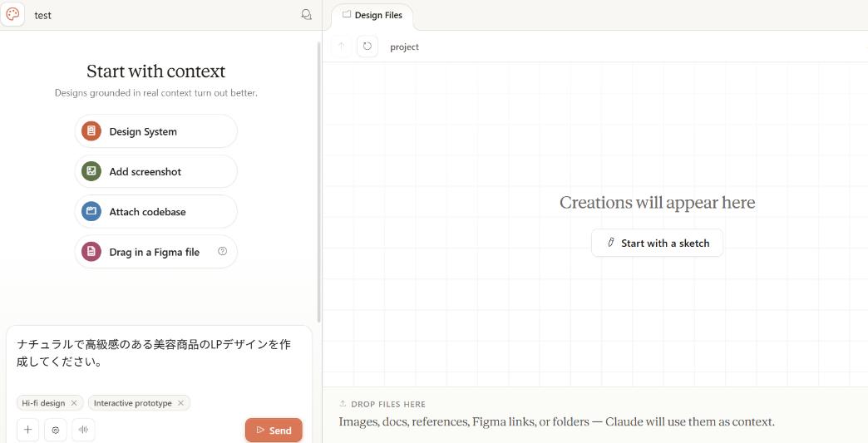Image resolution: width=868 pixels, height=443 pixels.
Task: Switch to the Design Files tab
Action: (372, 16)
